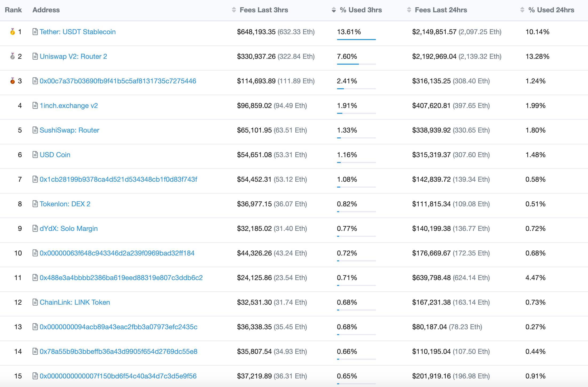Click the Address column header
This screenshot has height=387, width=588.
point(46,10)
